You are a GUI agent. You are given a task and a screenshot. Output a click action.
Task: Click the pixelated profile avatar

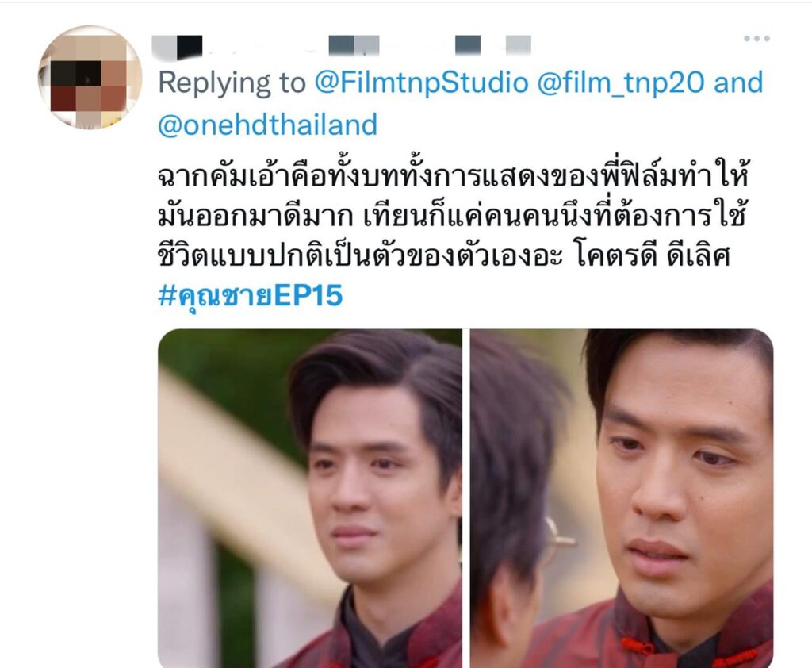point(90,77)
